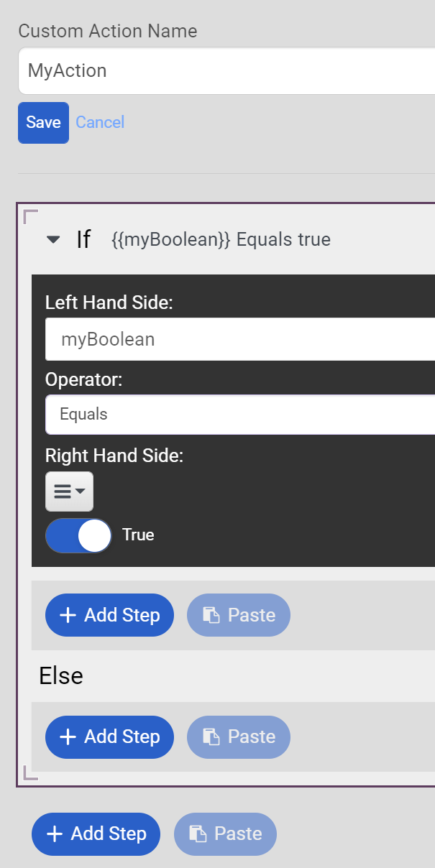The image size is (435, 868).
Task: Select the If block's bottom-left corner bracket
Action: (30, 772)
